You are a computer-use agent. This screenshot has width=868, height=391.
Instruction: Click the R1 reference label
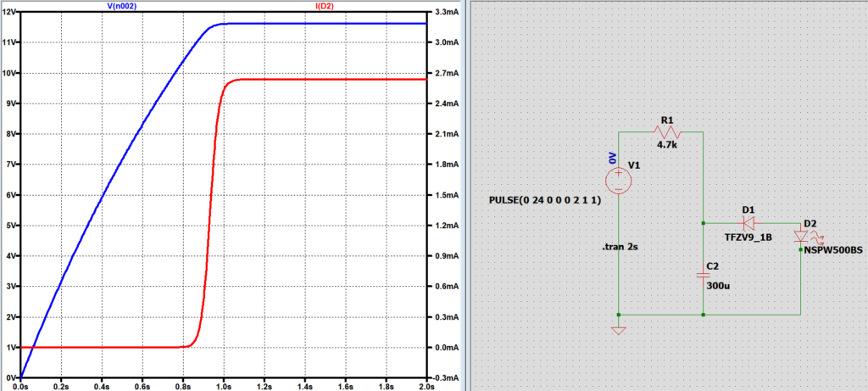point(667,120)
